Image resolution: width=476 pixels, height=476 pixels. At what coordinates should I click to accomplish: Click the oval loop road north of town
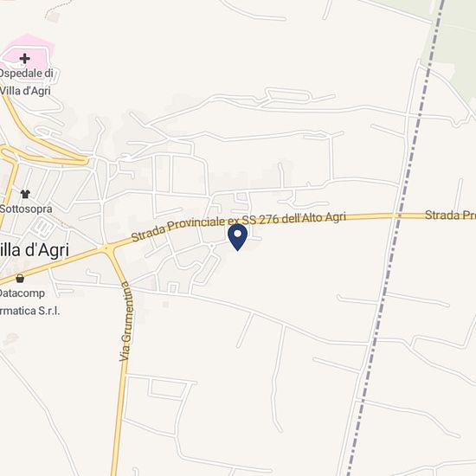[286, 94]
